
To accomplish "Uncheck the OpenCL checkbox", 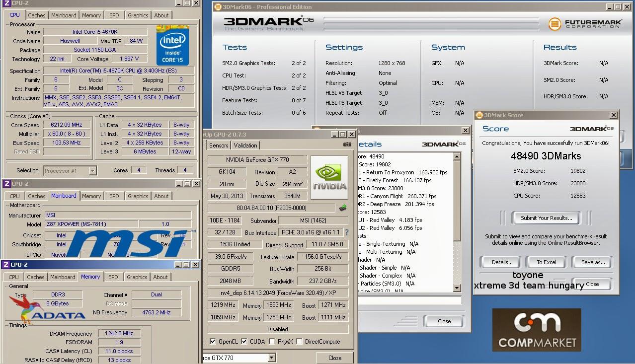I will coord(213,342).
